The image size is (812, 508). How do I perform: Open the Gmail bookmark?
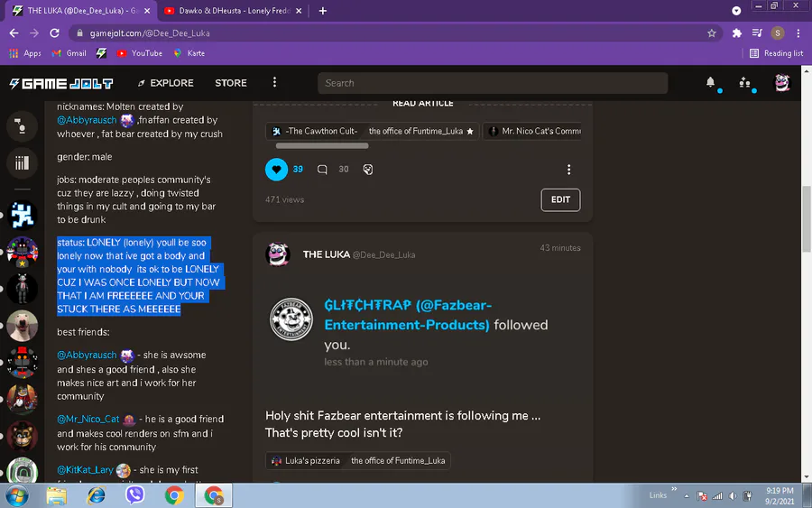(x=69, y=53)
